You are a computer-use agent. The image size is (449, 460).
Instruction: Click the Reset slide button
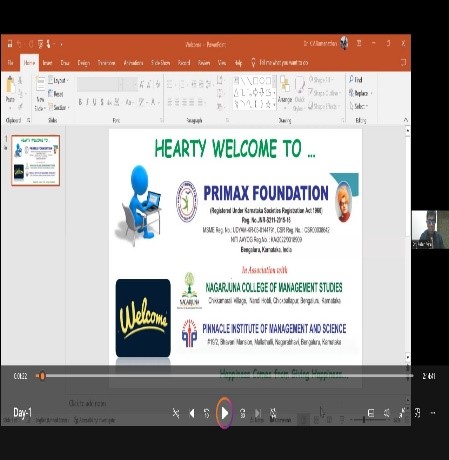point(56,94)
